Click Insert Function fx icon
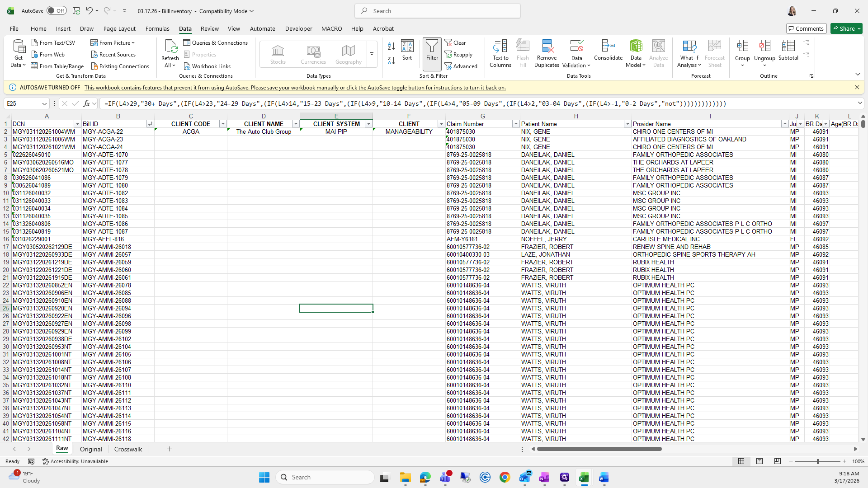Viewport: 868px width, 488px height. [87, 103]
